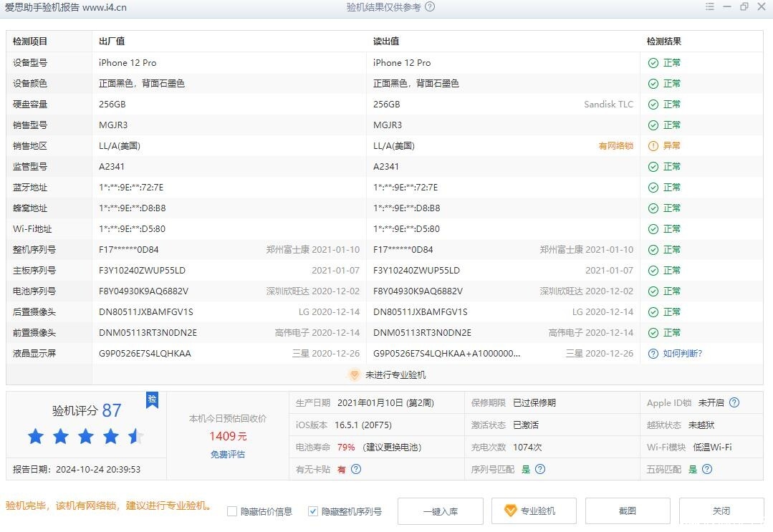773x532 pixels.
Task: Click the Sandisk TLC label
Action: [608, 105]
